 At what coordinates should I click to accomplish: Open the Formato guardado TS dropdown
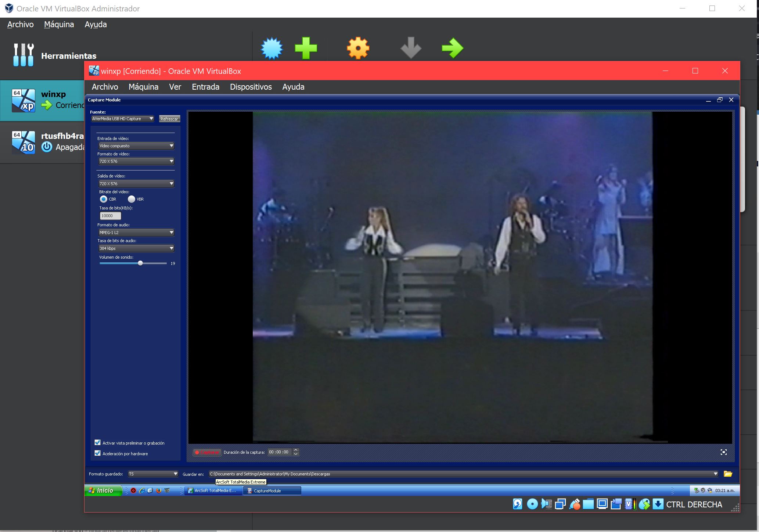[x=153, y=474]
